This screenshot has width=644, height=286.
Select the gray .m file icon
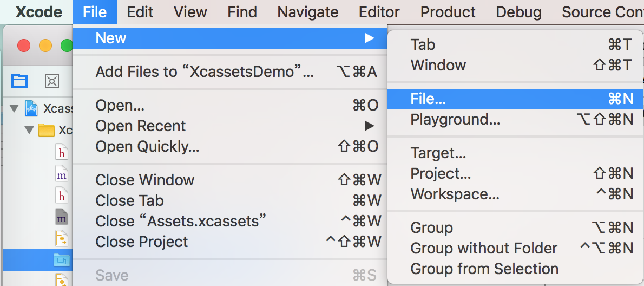pyautogui.click(x=62, y=218)
